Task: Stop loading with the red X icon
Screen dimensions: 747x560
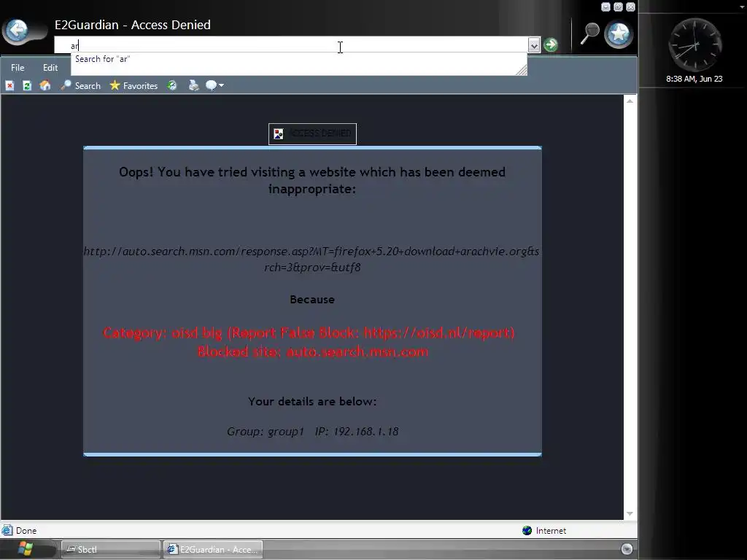Action: pyautogui.click(x=9, y=86)
